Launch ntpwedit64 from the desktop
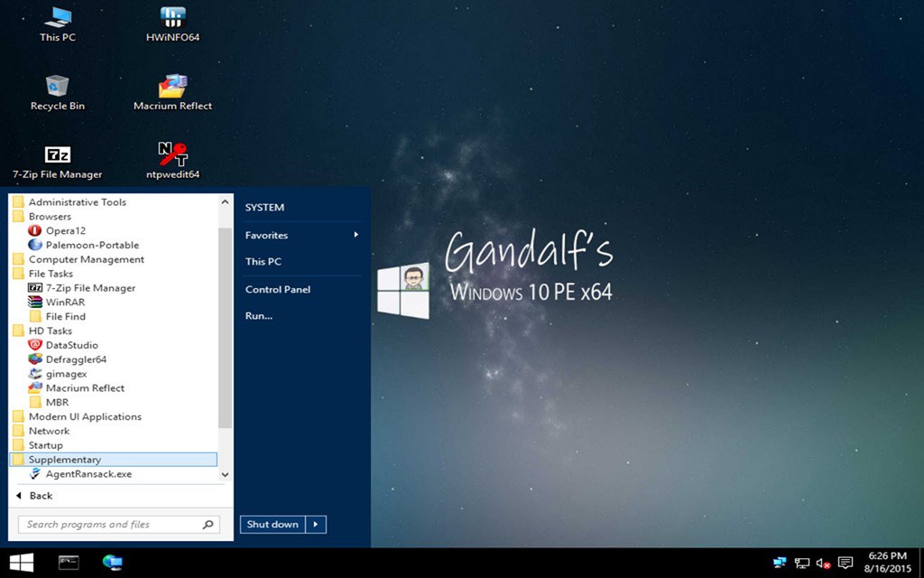This screenshot has height=578, width=924. coord(172,162)
